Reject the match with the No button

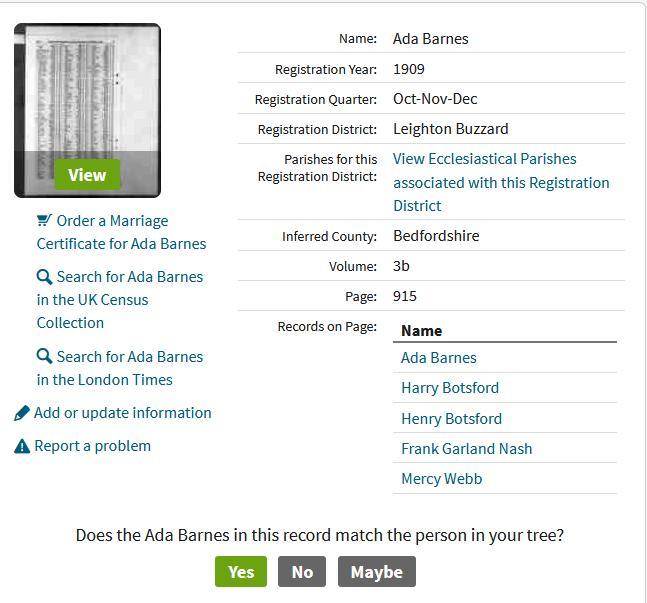click(302, 571)
